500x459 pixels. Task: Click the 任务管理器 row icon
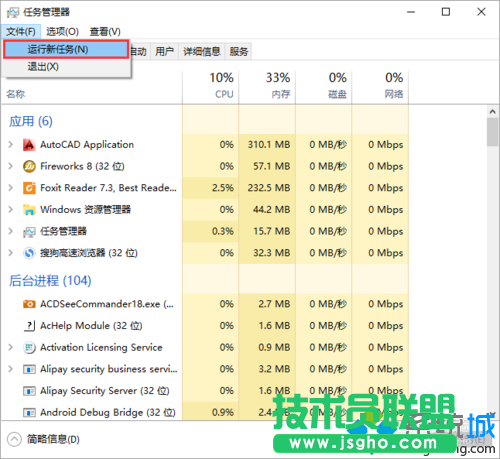click(29, 232)
